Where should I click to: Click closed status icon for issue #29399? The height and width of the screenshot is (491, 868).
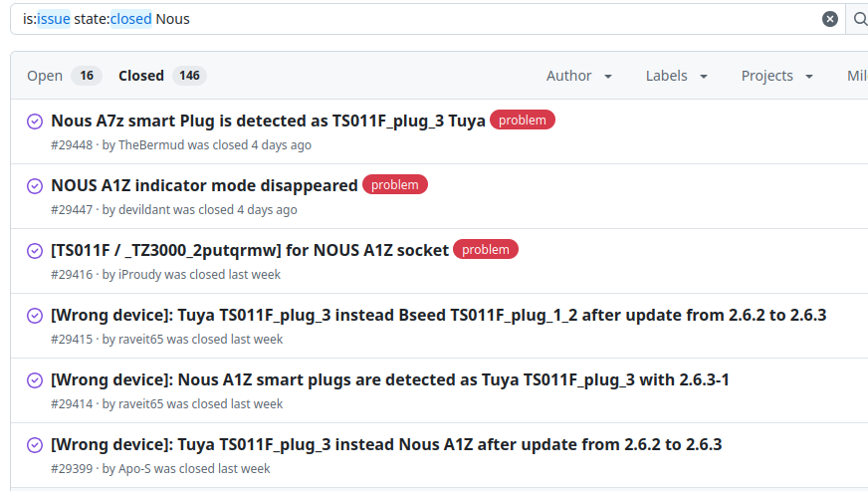(x=34, y=445)
